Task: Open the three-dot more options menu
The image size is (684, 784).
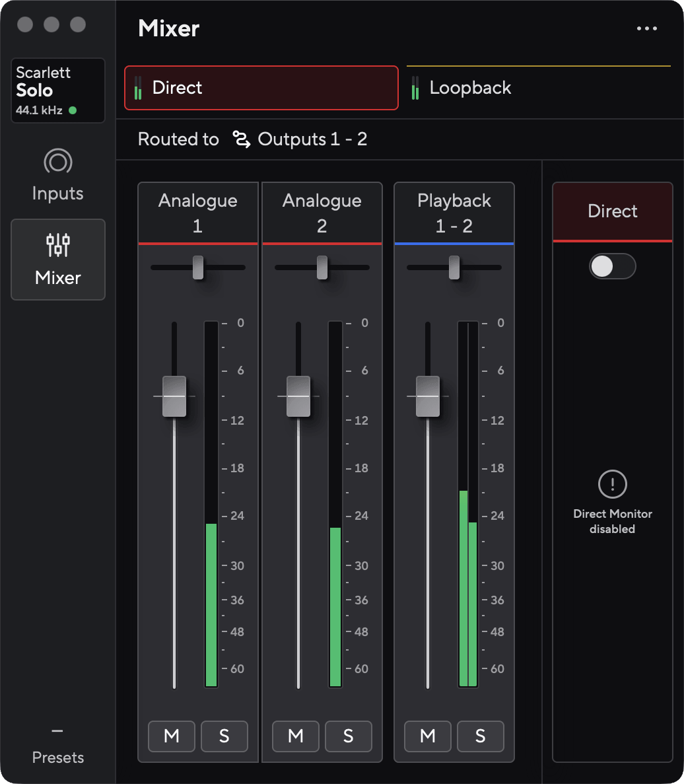Action: 646,28
